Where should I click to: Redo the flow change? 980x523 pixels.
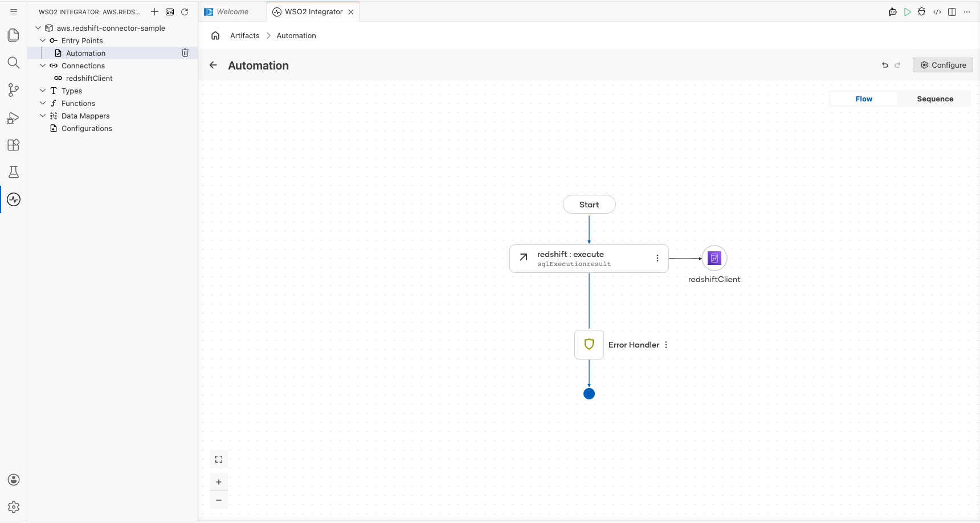click(897, 65)
